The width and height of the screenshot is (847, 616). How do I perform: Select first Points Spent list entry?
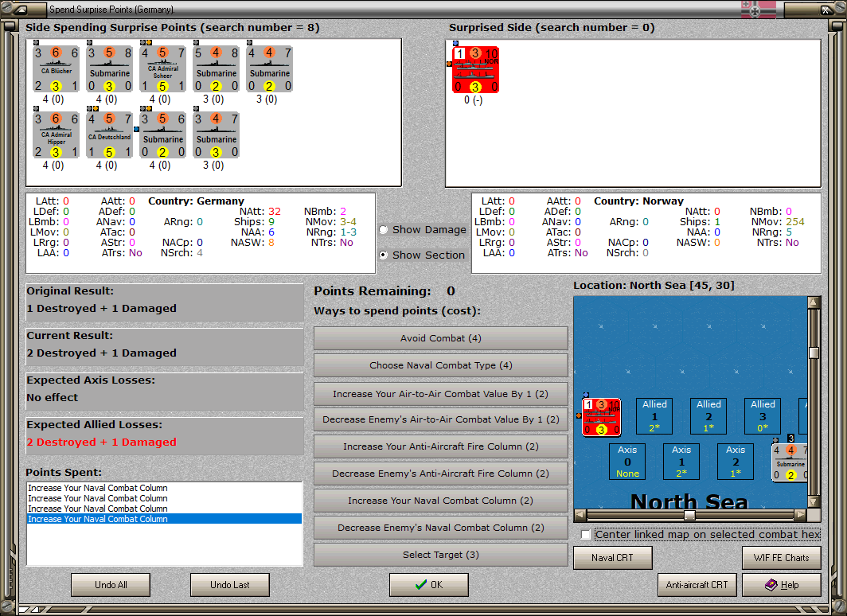coord(164,488)
